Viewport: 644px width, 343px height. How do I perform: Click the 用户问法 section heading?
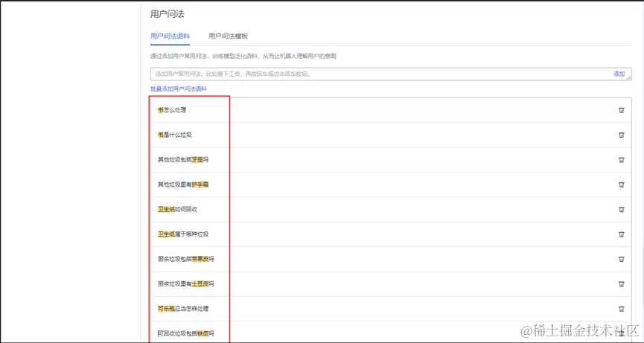pos(168,14)
